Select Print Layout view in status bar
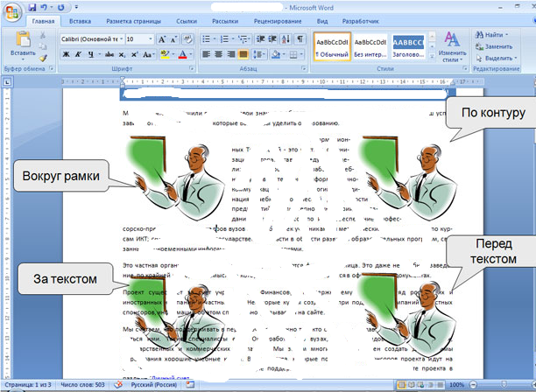The height and width of the screenshot is (392, 536). point(402,385)
